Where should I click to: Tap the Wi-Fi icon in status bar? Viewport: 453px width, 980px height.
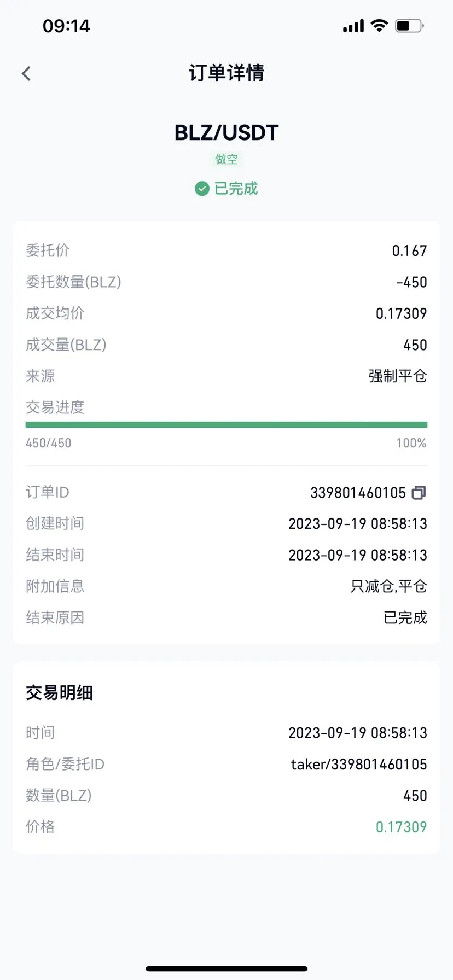[379, 26]
